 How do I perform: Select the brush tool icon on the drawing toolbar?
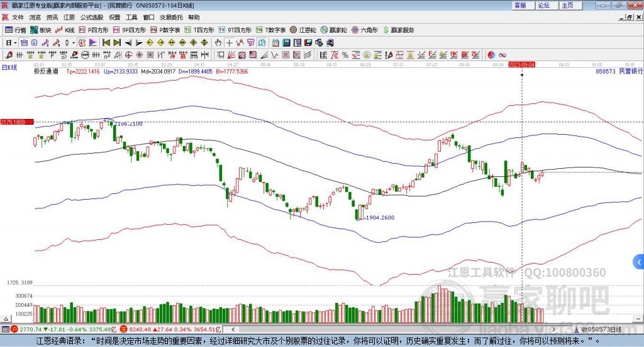pyautogui.click(x=9, y=55)
